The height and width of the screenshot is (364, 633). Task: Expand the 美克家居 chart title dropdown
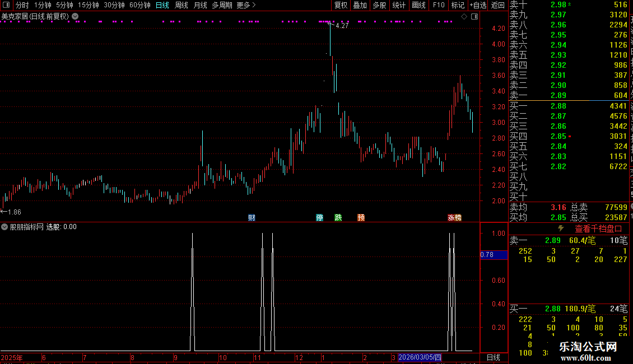(x=76, y=17)
